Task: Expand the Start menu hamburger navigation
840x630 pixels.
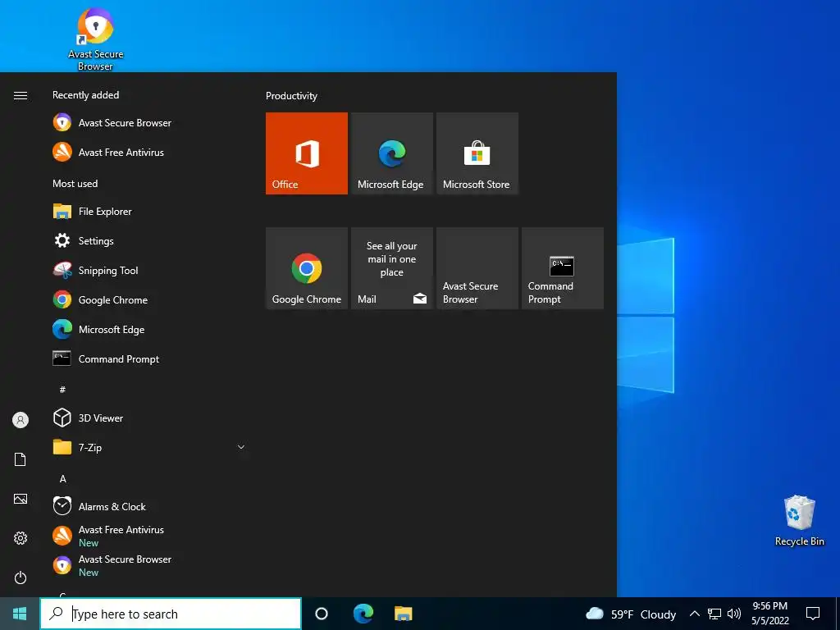Action: (21, 95)
